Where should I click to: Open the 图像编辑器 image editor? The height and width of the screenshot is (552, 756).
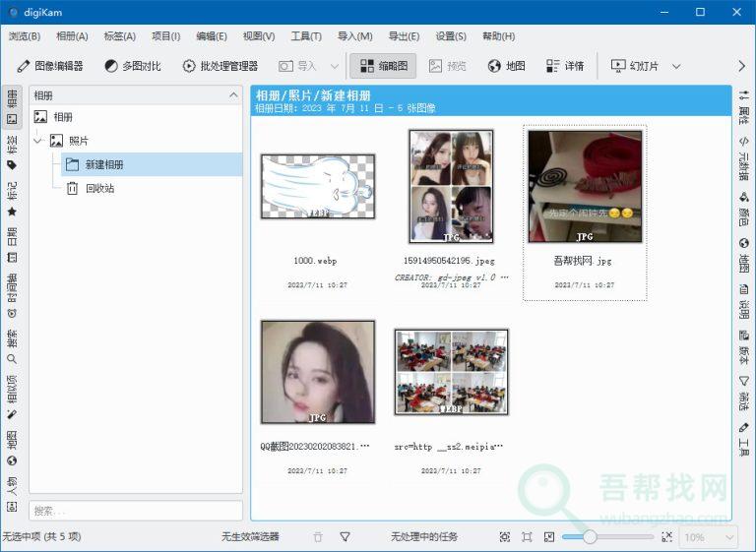pos(50,66)
